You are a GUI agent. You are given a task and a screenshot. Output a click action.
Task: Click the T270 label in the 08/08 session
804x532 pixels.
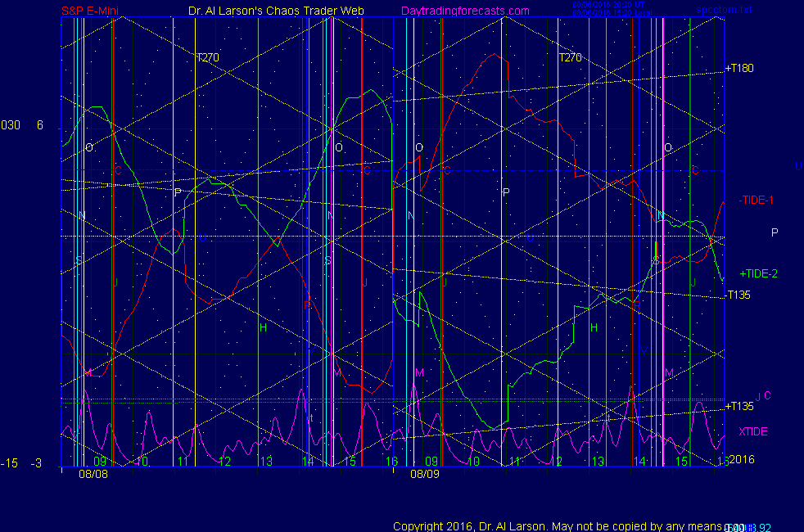click(207, 58)
